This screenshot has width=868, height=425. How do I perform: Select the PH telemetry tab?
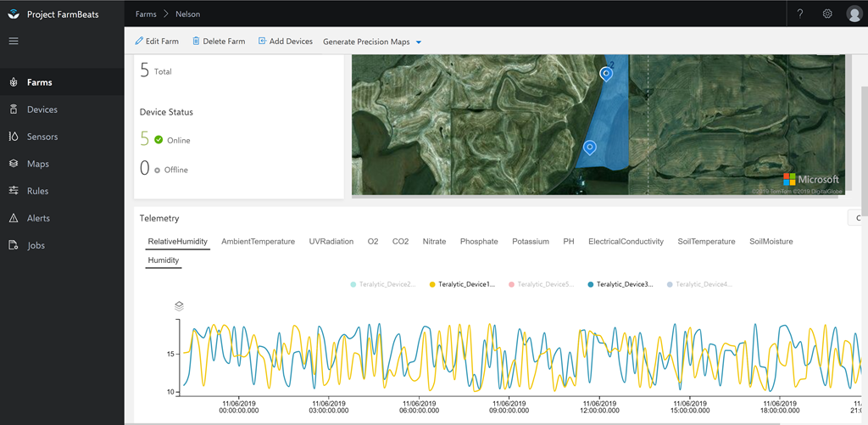pyautogui.click(x=569, y=242)
